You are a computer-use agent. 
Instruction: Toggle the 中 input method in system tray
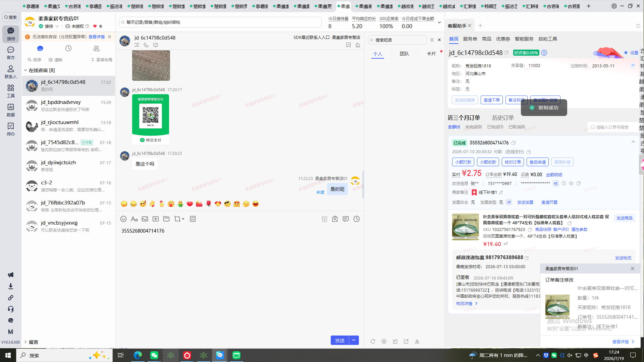pos(586,355)
